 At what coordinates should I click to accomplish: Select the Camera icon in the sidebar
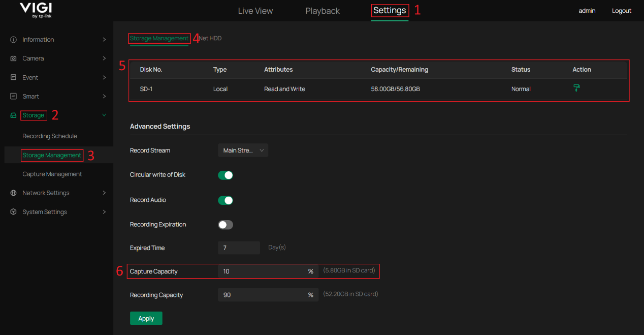point(13,58)
